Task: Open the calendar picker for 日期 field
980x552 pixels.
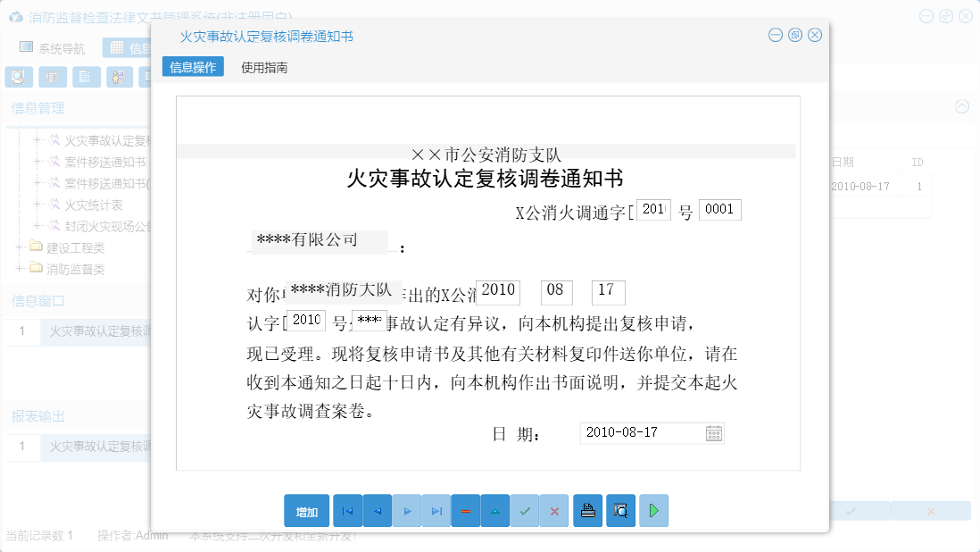Action: point(714,432)
